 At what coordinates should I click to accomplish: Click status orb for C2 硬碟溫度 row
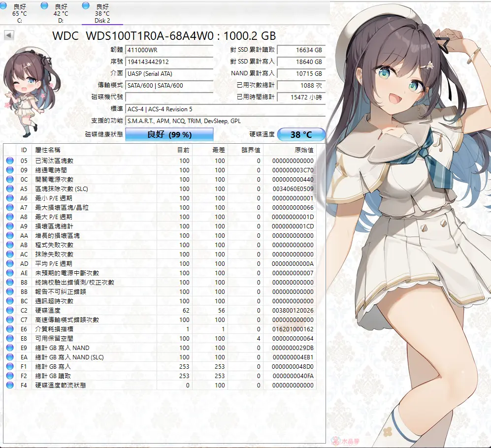[x=10, y=311]
